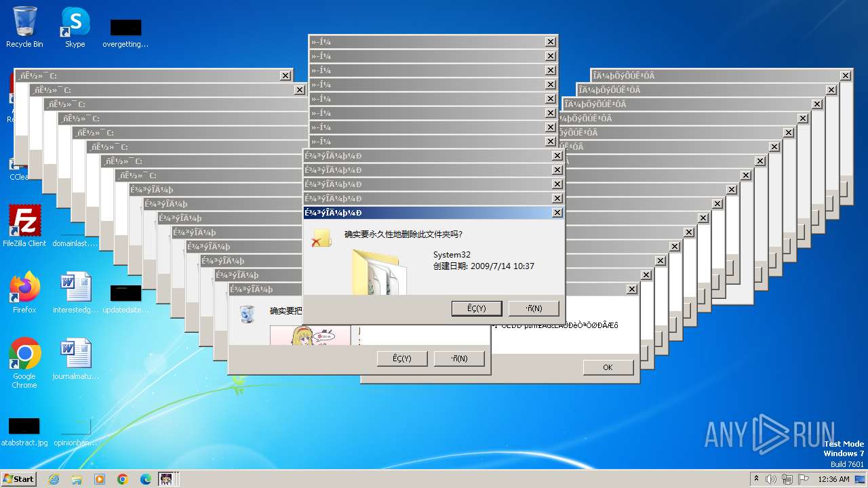Screen dimensions: 868x488
Task: Open the Start menu
Action: click(x=19, y=479)
